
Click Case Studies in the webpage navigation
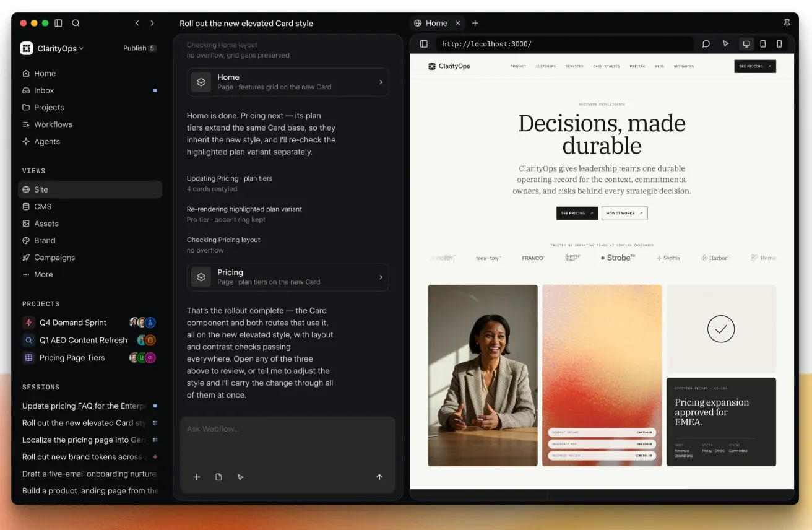point(607,66)
